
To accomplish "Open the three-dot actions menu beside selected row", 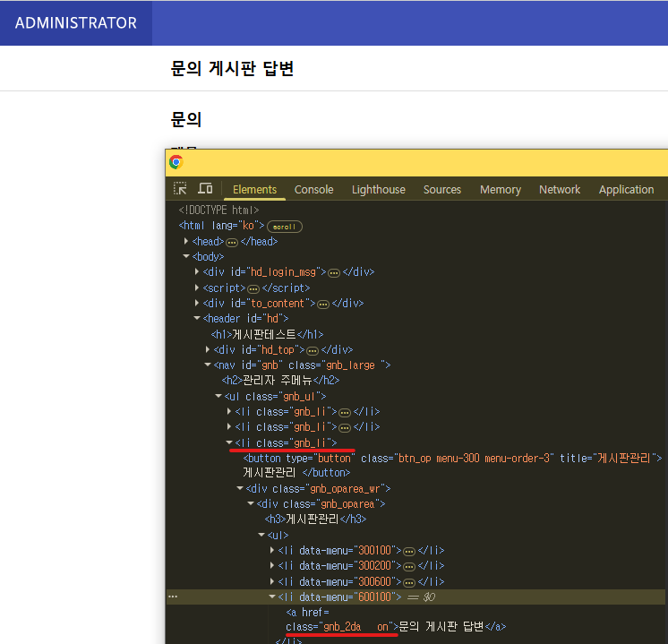I will point(173,597).
